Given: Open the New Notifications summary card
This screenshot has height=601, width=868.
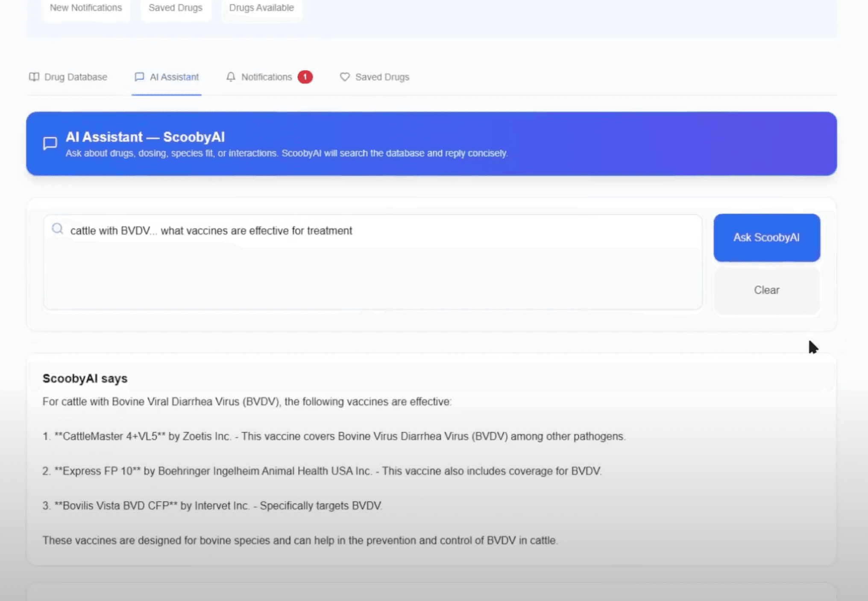Looking at the screenshot, I should [85, 7].
